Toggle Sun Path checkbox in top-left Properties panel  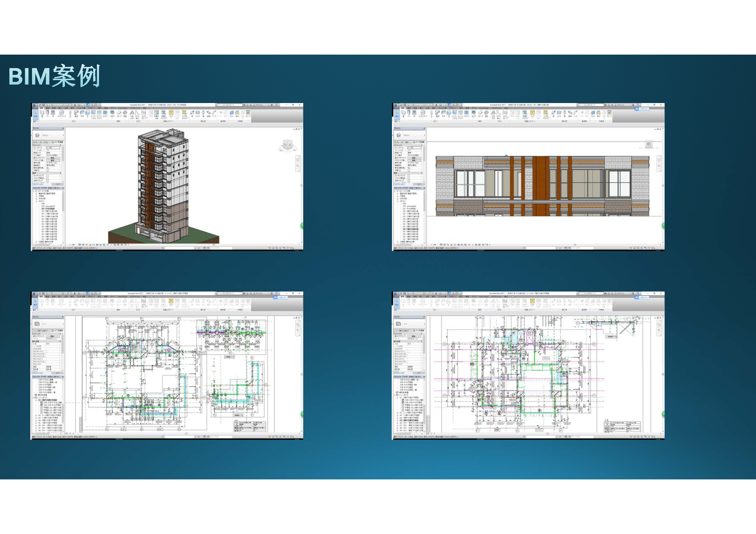click(x=48, y=171)
